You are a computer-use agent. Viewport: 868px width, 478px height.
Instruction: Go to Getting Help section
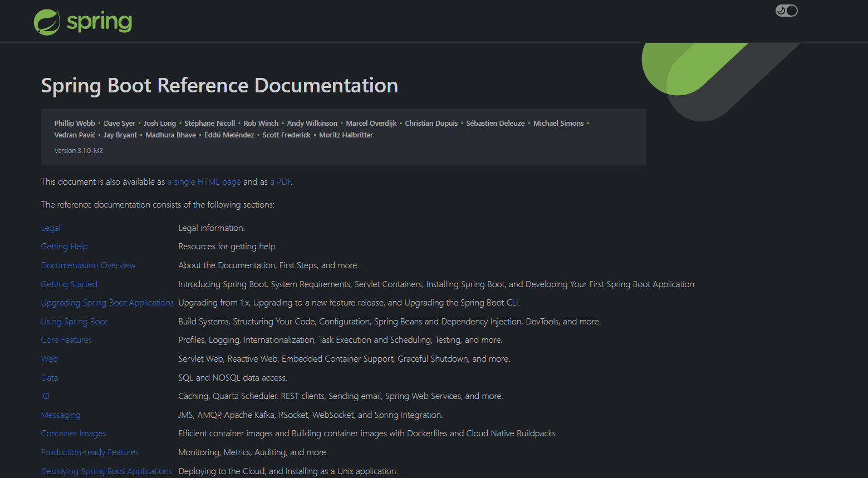64,247
